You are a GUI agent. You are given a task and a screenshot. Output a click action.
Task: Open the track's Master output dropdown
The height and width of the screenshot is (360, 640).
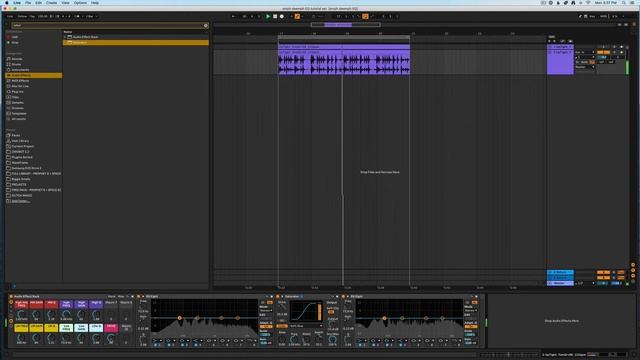585,67
